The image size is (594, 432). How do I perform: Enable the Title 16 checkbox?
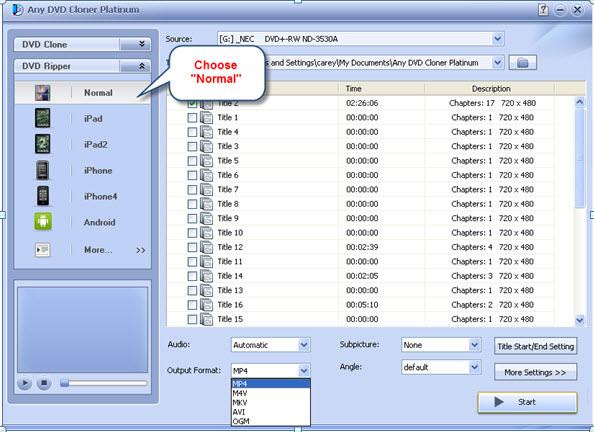pos(192,305)
